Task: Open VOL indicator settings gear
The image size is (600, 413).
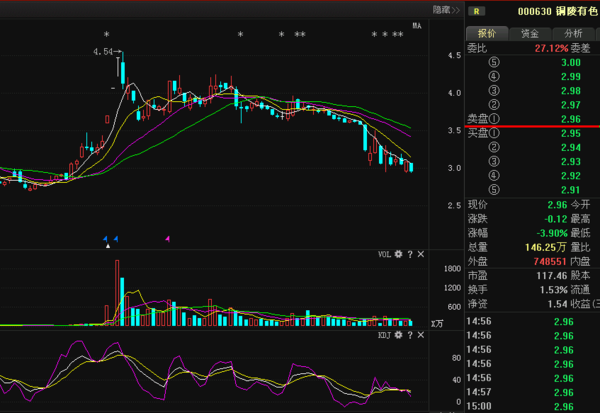Action: point(398,254)
